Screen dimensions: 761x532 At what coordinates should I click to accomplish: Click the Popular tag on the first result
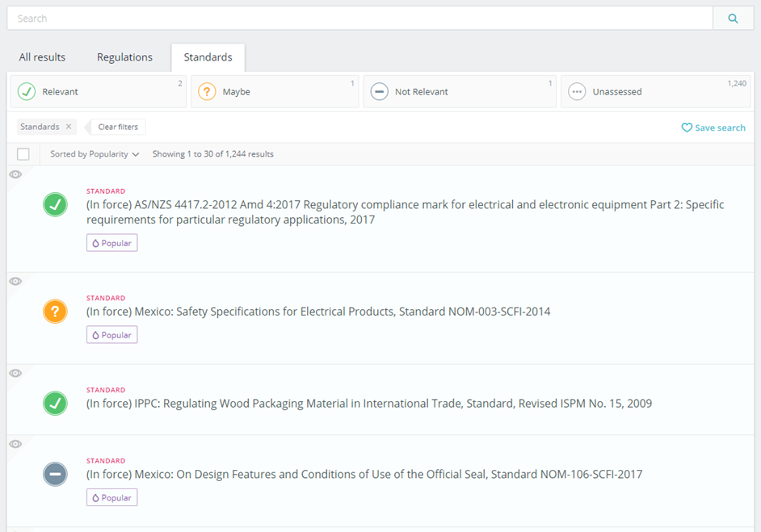point(111,242)
